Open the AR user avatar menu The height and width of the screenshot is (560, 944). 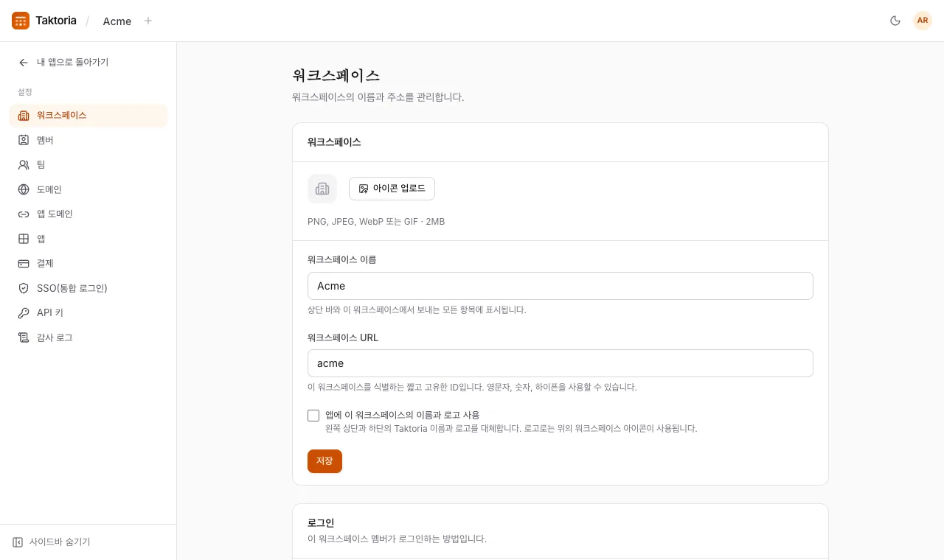923,21
